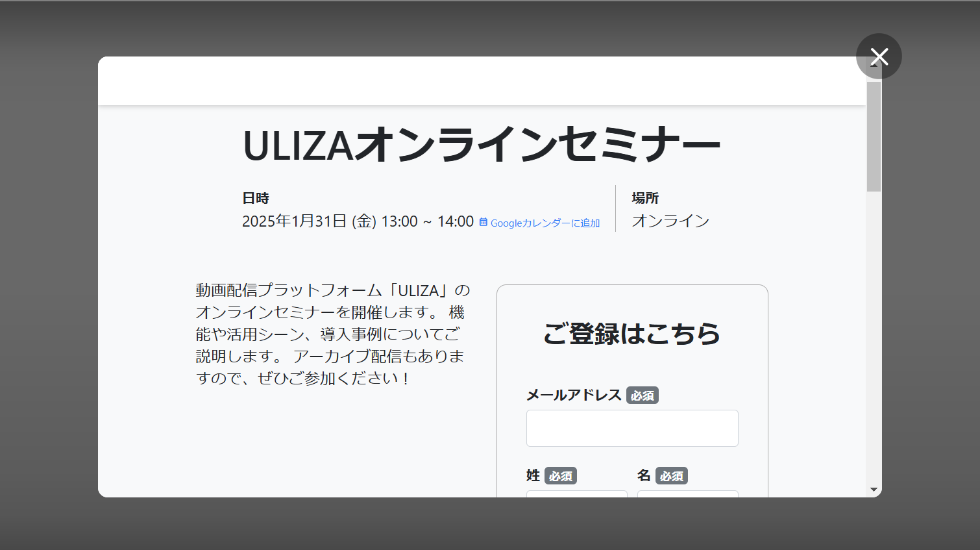Screen dimensions: 980x550
Task: Click the 必須 badge next to メールアドレス
Action: coord(643,395)
